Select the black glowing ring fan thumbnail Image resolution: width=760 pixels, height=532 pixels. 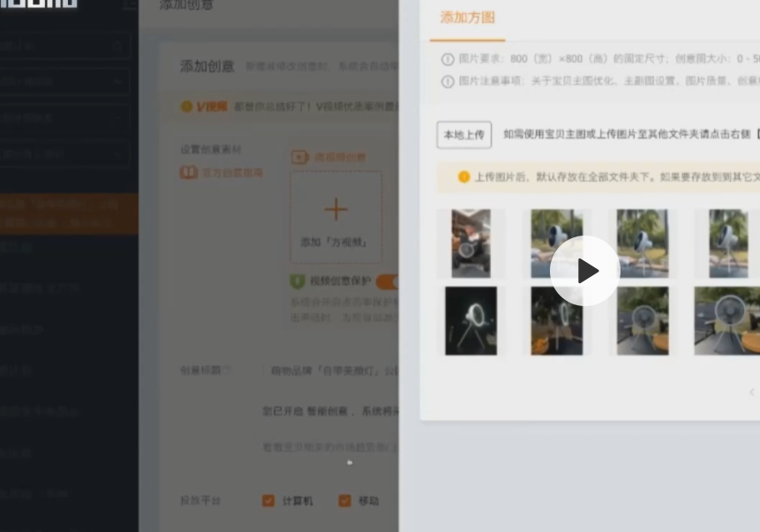click(470, 320)
